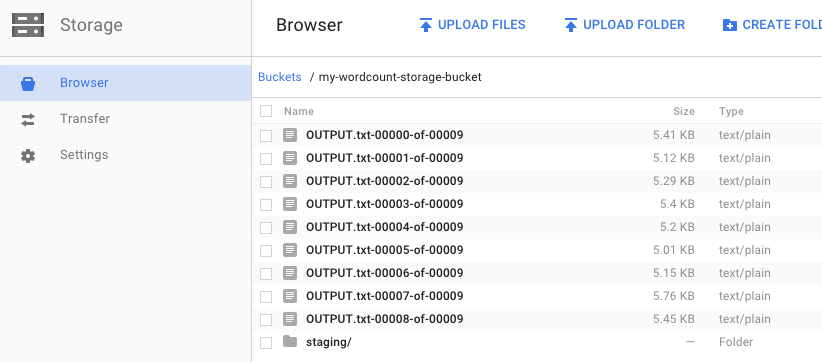
Task: Click the Storage product server icon
Action: (28, 25)
